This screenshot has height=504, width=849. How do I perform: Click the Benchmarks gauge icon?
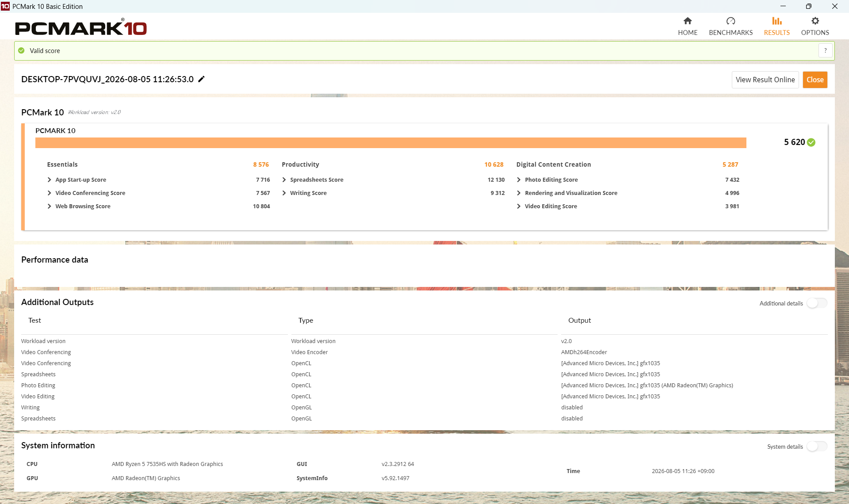pyautogui.click(x=730, y=21)
